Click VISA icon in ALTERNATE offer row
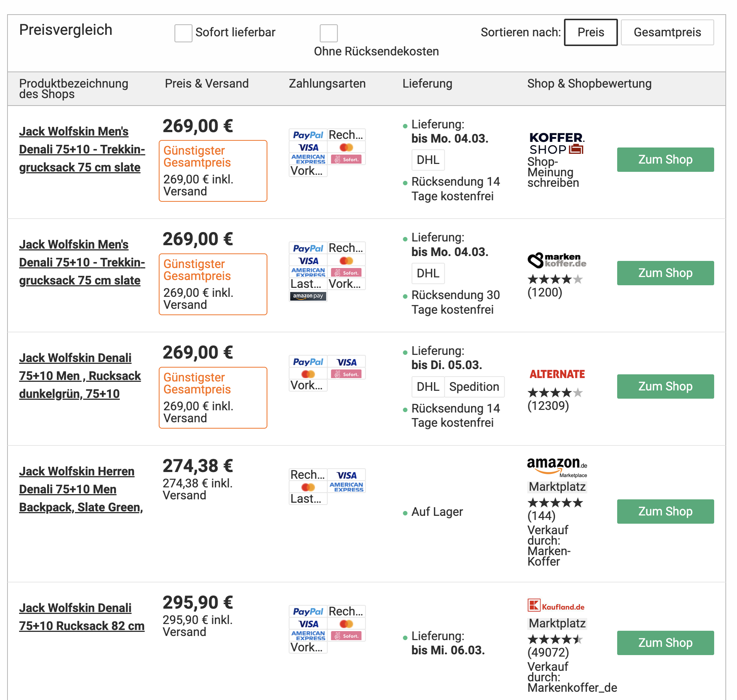This screenshot has height=700, width=737. click(x=346, y=362)
